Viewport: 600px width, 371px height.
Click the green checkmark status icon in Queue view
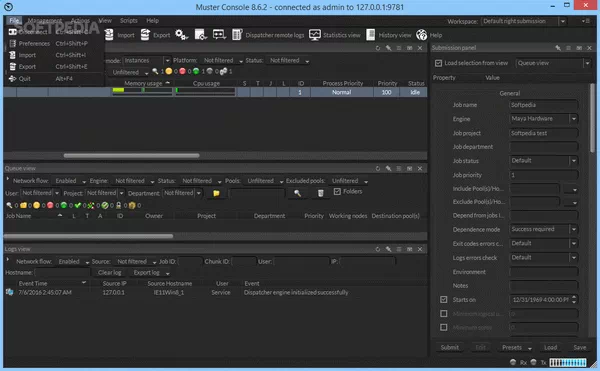(x=78, y=205)
